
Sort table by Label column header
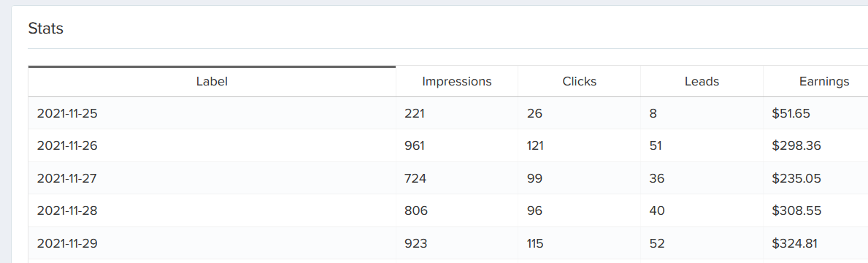point(212,81)
